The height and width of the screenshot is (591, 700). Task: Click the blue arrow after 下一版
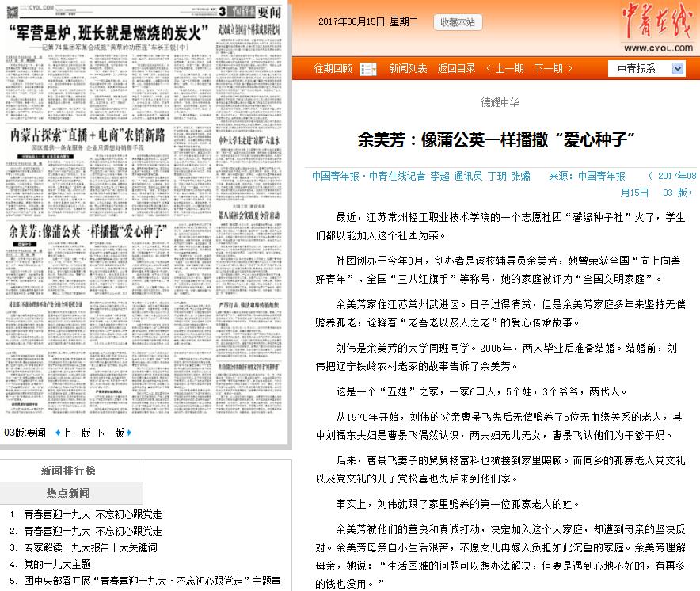tap(129, 433)
